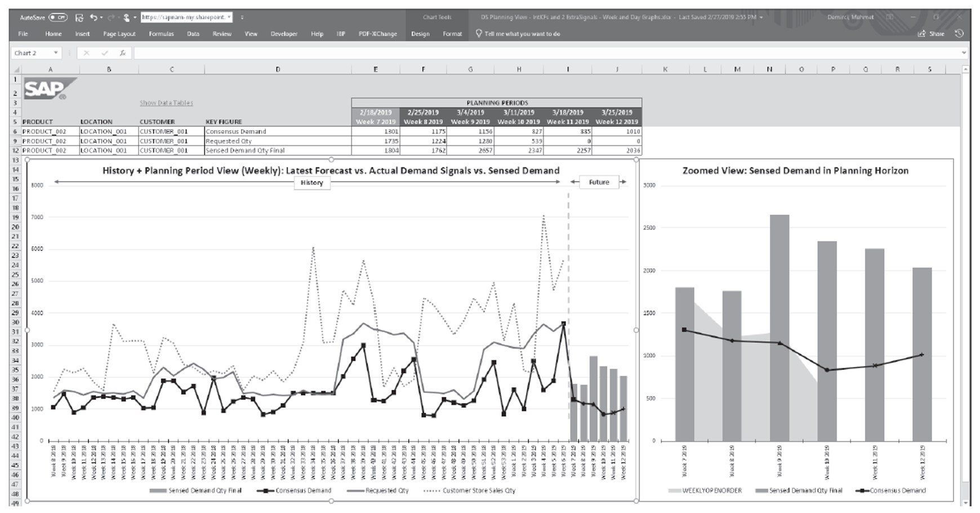Click the Insert Function fx icon

click(122, 53)
